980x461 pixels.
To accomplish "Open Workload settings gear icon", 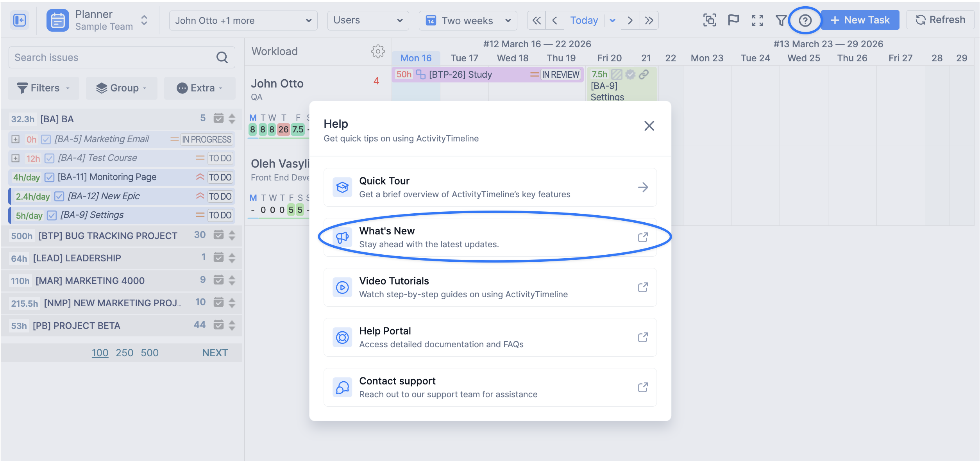I will (x=377, y=51).
